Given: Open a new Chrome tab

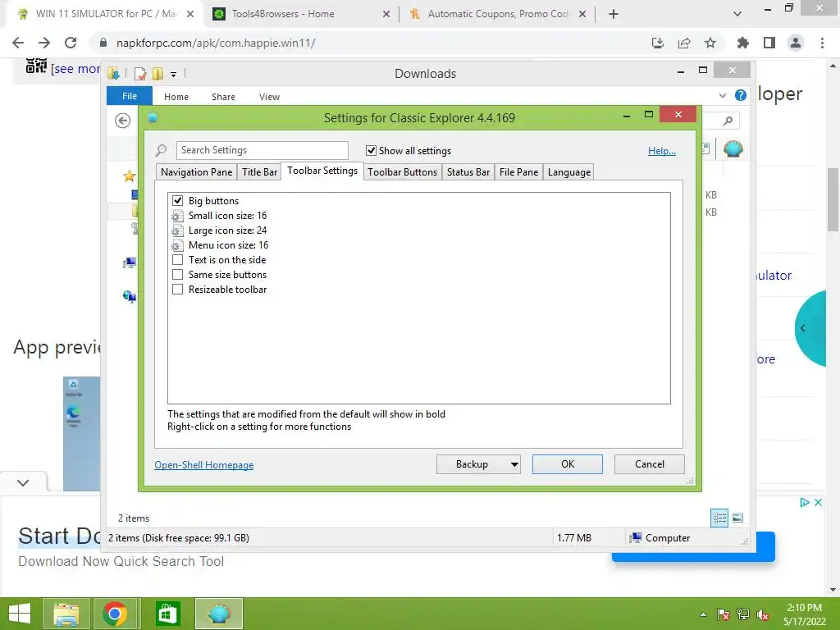Looking at the screenshot, I should click(614, 14).
